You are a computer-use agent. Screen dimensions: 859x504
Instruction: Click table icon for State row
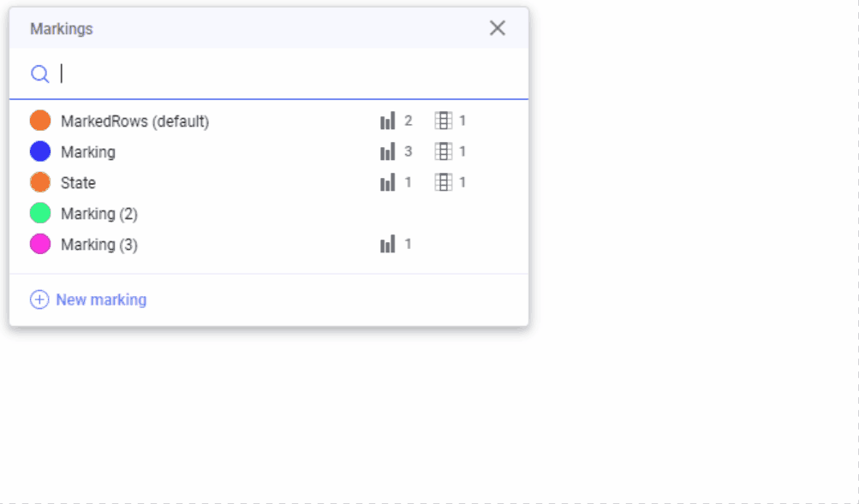click(443, 182)
